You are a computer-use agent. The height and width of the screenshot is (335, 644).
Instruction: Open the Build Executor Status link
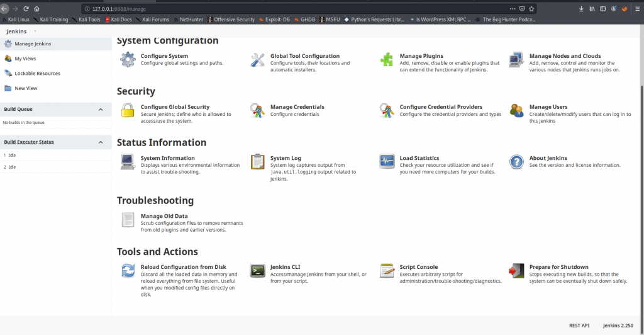[29, 142]
